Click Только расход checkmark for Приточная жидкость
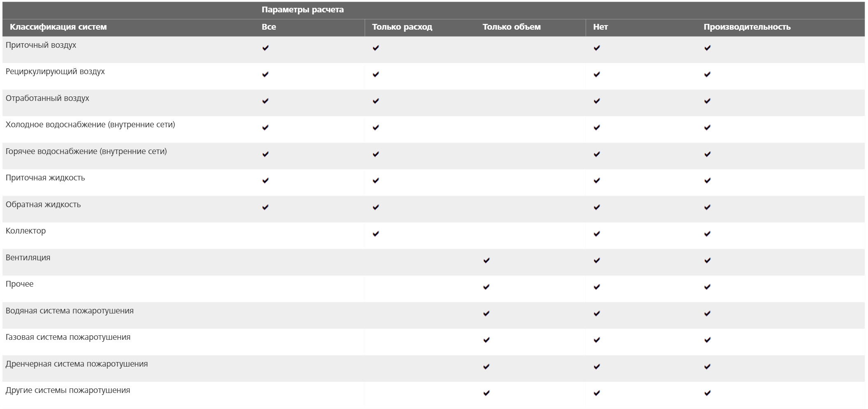The height and width of the screenshot is (409, 868). click(376, 181)
